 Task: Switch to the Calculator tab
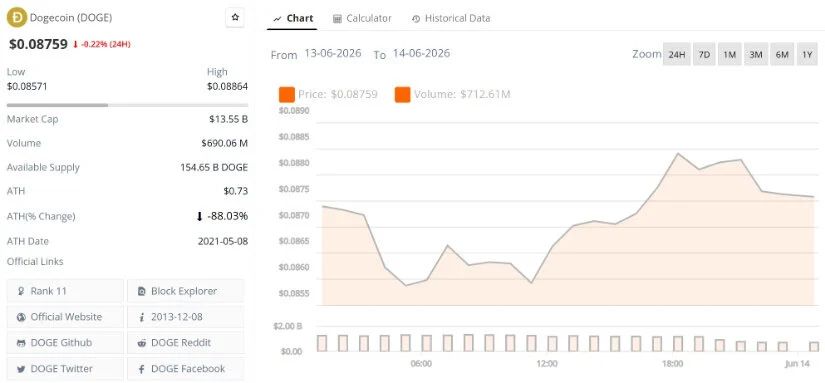click(362, 18)
